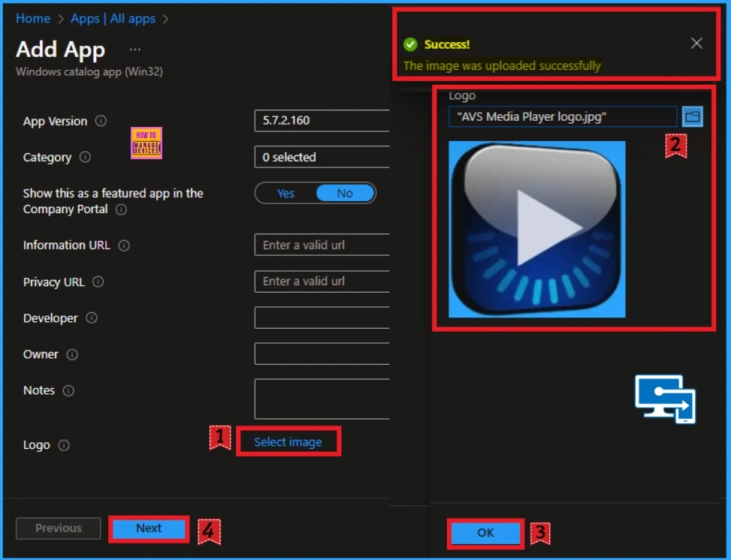The width and height of the screenshot is (731, 560).
Task: Set featured app toggle to No
Action: tap(345, 194)
